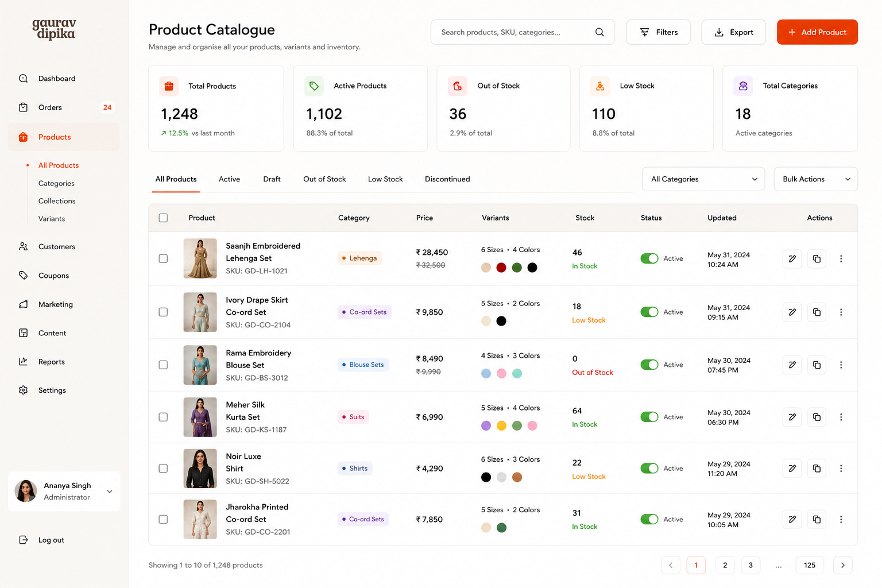
Task: Click the Add Product button
Action: 817,32
